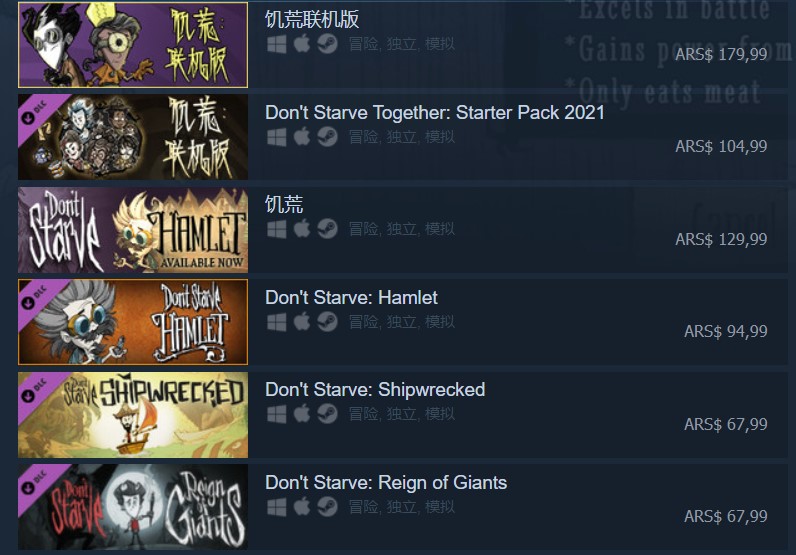Open Don't Starve Together: Starter Pack 2021 title
The width and height of the screenshot is (796, 555).
tap(435, 113)
